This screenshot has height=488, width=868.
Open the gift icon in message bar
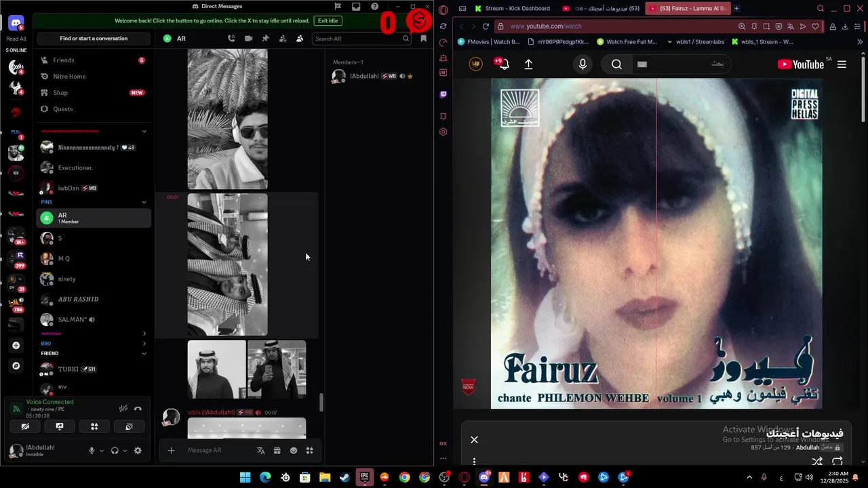click(277, 450)
